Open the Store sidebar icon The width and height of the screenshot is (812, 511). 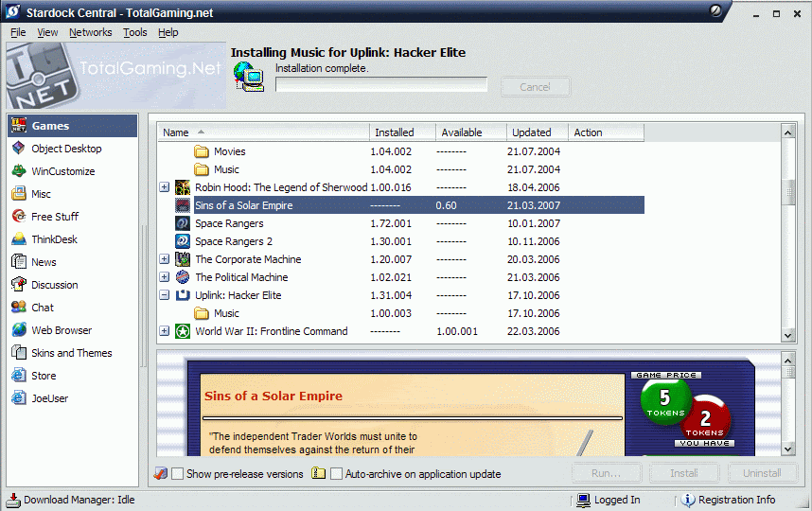click(x=19, y=376)
